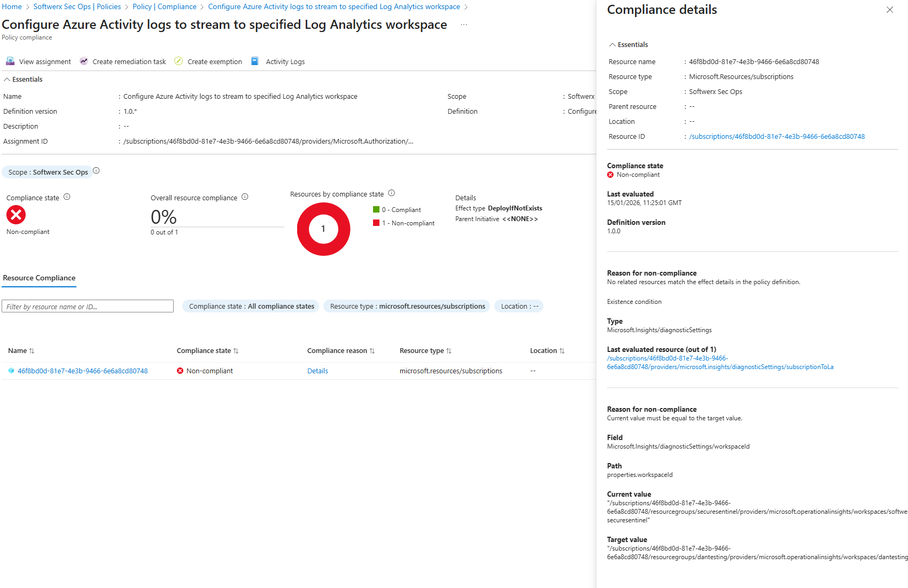Screen dimensions: 908x588
Task: Open Activity Logs from the toolbar
Action: coord(285,61)
